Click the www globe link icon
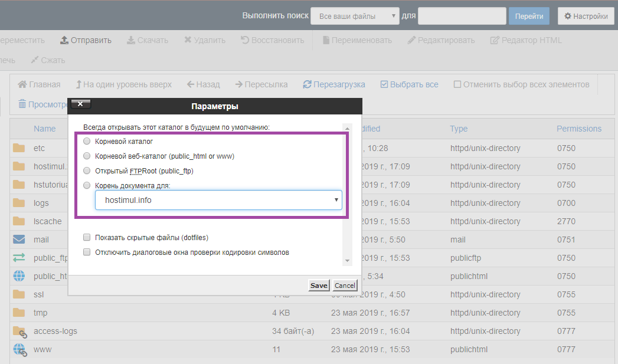The image size is (618, 364). [x=19, y=349]
